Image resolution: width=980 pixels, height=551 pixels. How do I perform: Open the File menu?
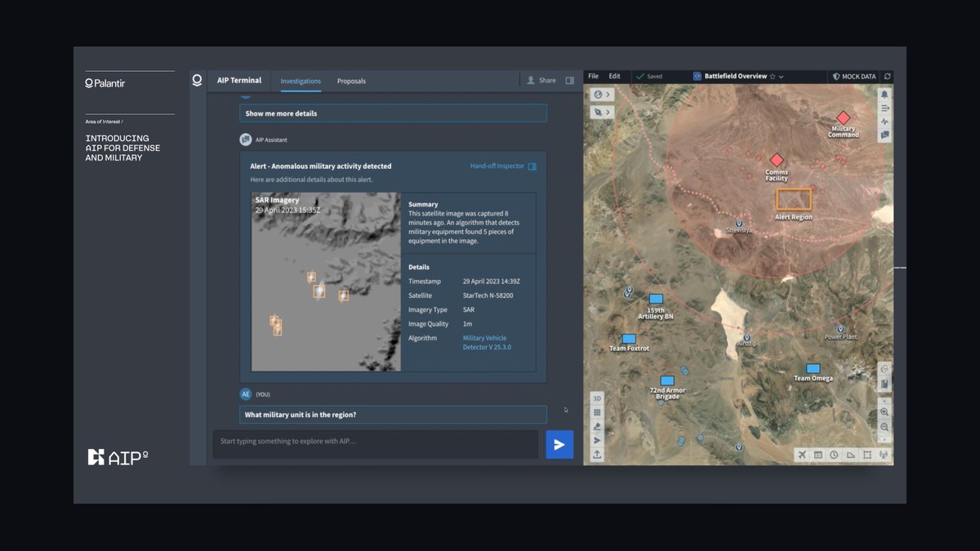point(594,76)
